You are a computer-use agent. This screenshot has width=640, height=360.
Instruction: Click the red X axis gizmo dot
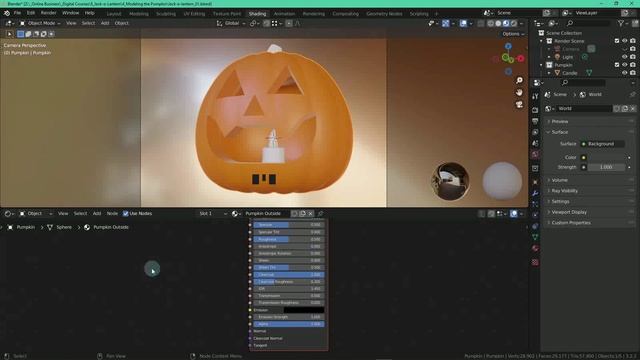pyautogui.click(x=521, y=59)
